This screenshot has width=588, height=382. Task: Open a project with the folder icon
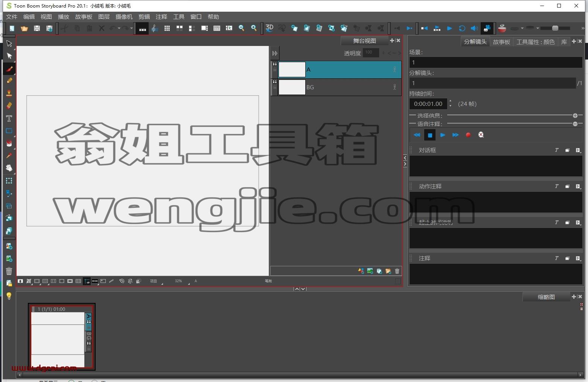24,28
